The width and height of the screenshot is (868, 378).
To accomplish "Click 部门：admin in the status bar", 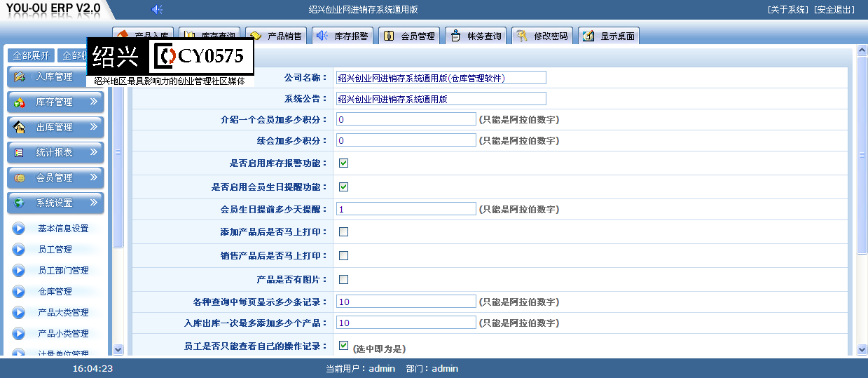I will (x=432, y=368).
